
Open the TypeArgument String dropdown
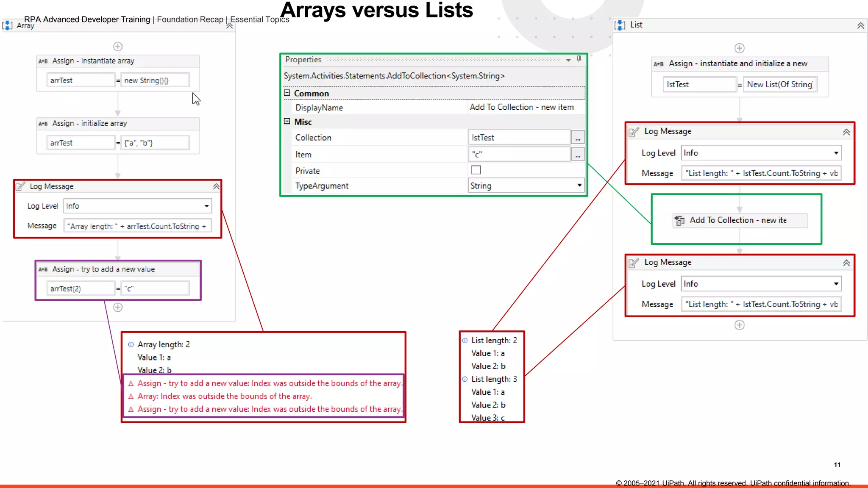point(579,186)
